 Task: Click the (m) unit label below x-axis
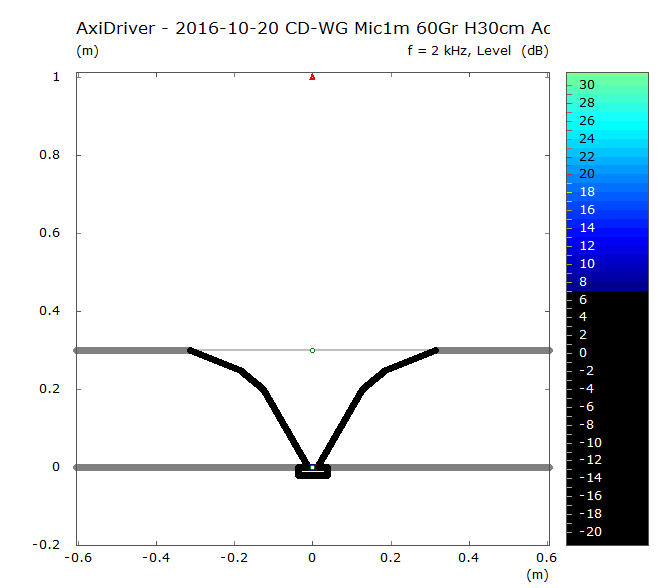pos(537,574)
